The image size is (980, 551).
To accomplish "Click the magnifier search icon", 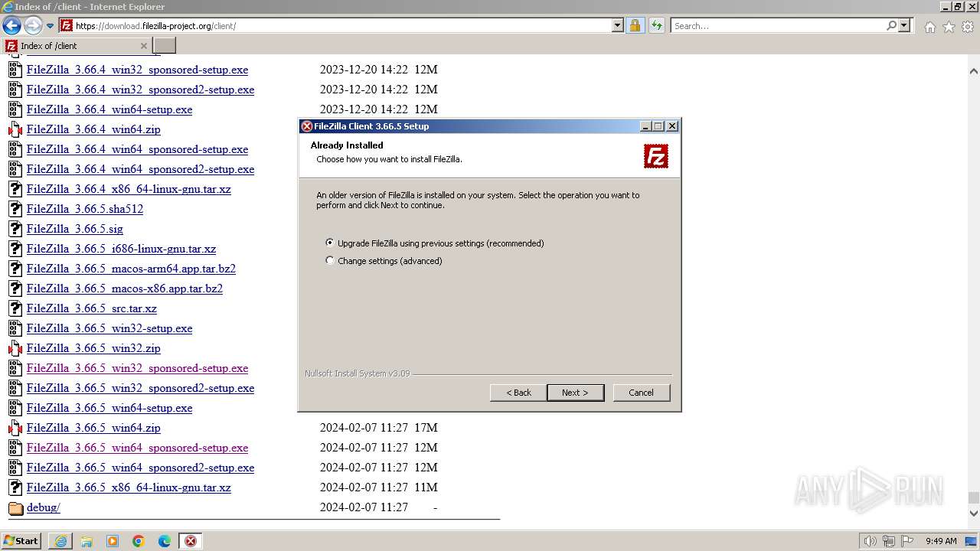I will pos(891,25).
